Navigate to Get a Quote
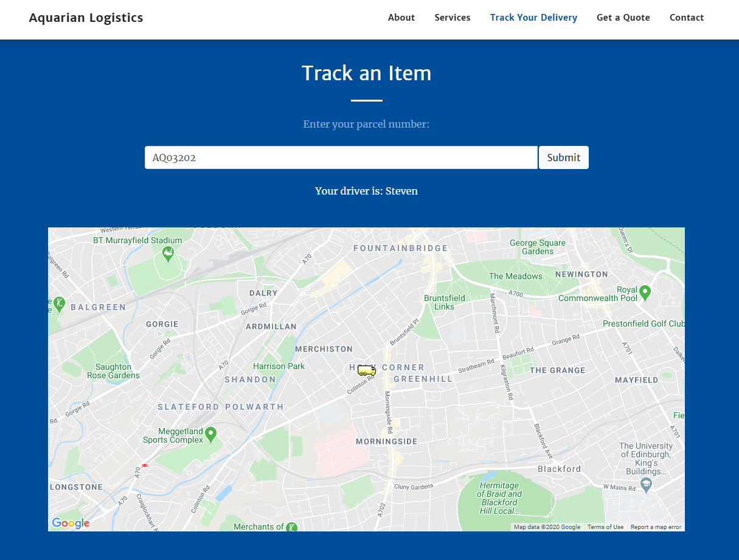 point(623,18)
